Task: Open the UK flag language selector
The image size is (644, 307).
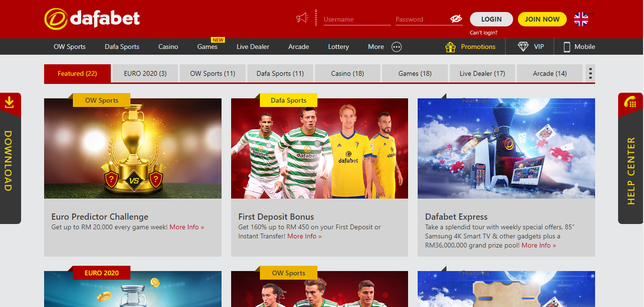Action: [581, 19]
